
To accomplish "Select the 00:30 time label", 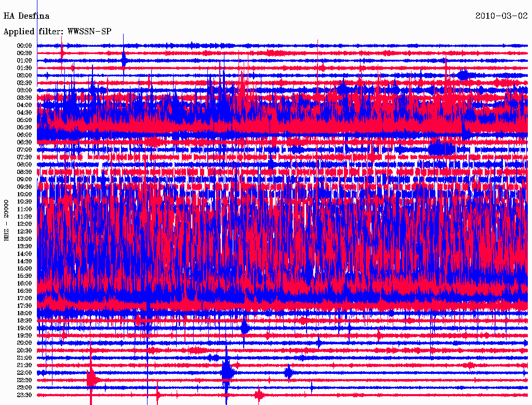I will click(x=24, y=53).
